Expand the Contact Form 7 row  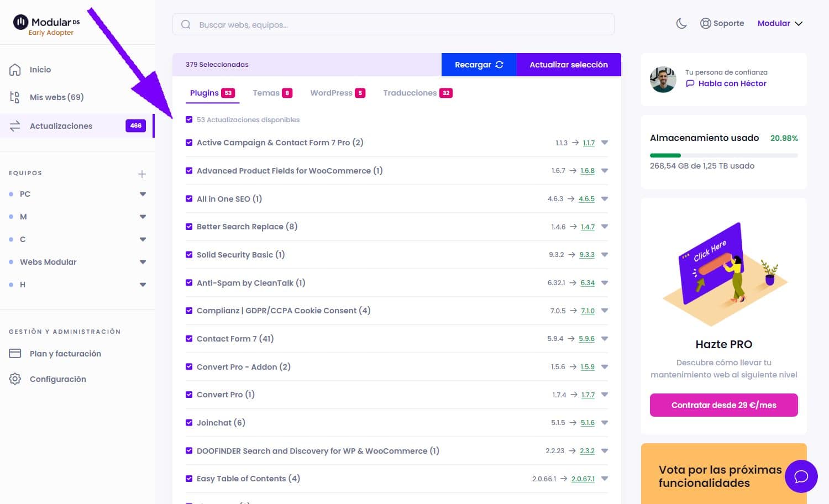pyautogui.click(x=605, y=339)
